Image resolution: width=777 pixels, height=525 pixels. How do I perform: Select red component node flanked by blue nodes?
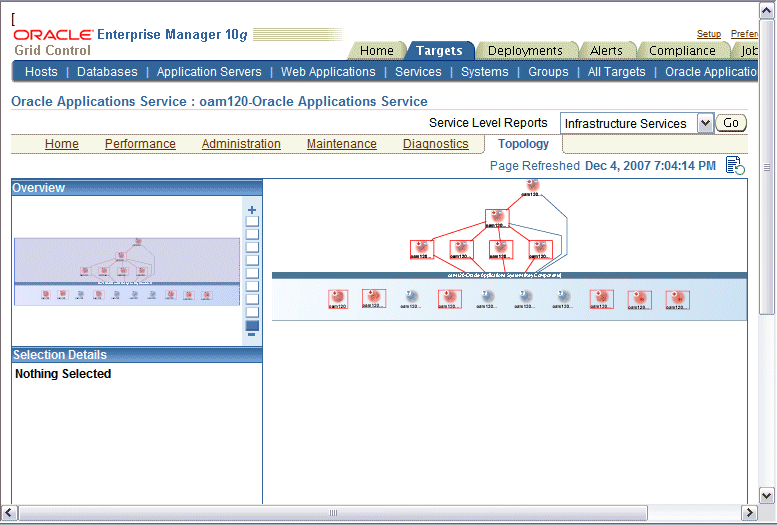(x=449, y=299)
